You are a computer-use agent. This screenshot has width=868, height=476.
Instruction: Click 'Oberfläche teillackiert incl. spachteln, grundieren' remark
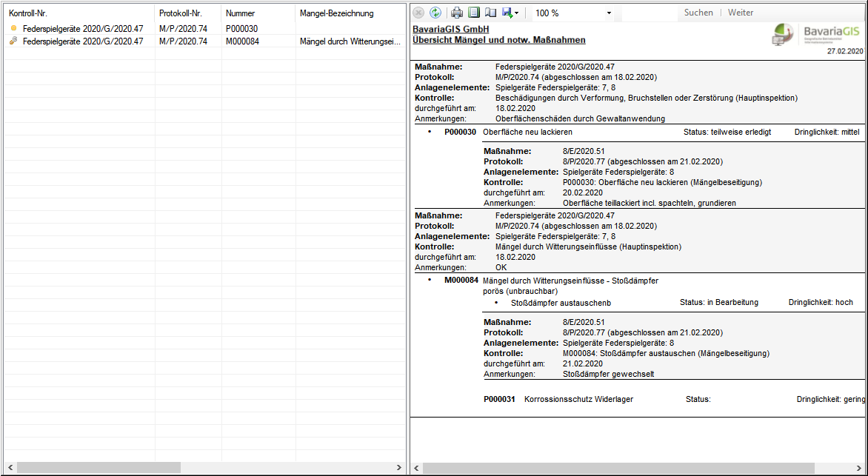point(649,203)
